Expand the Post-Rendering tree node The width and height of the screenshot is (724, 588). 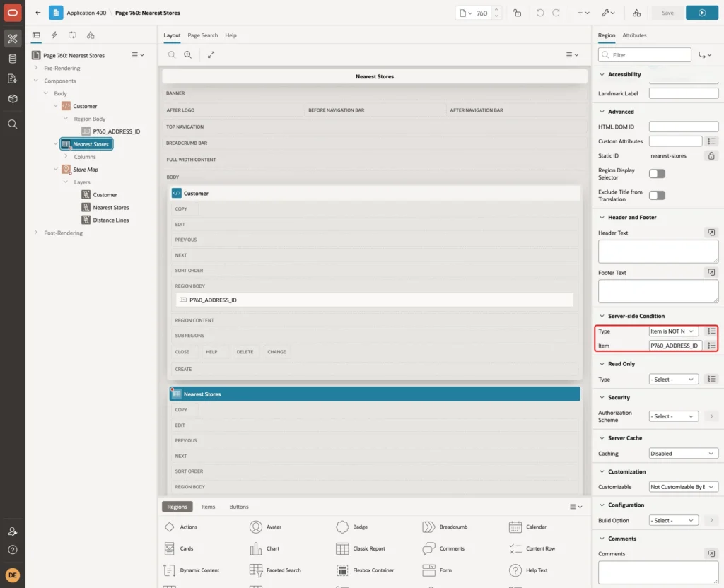tap(36, 233)
